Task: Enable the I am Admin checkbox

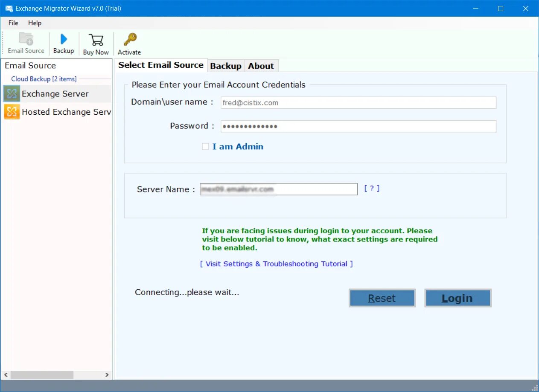Action: (205, 146)
